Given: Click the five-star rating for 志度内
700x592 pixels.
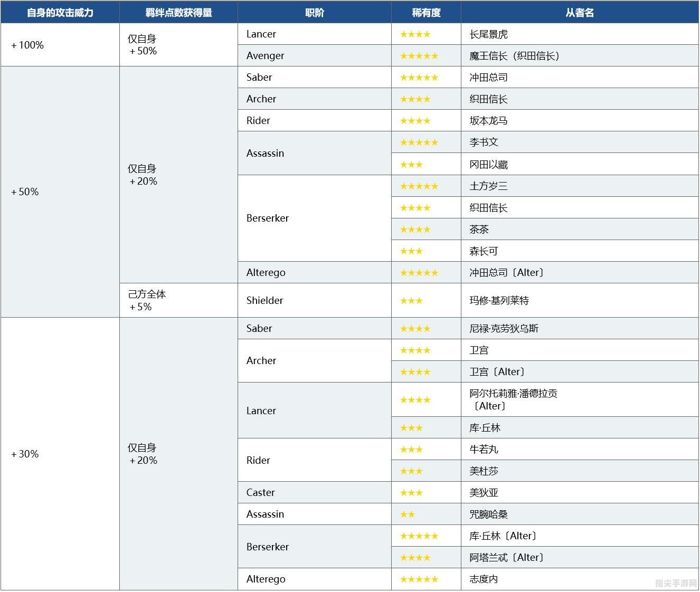Looking at the screenshot, I should 419,579.
